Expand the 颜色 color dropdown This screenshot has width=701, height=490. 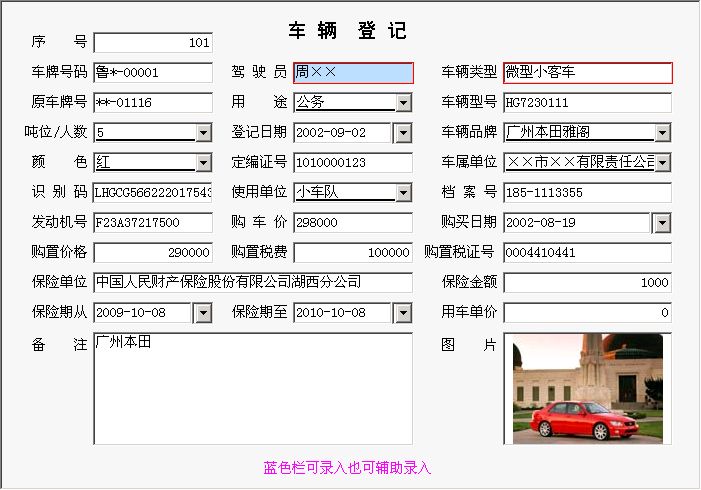203,163
